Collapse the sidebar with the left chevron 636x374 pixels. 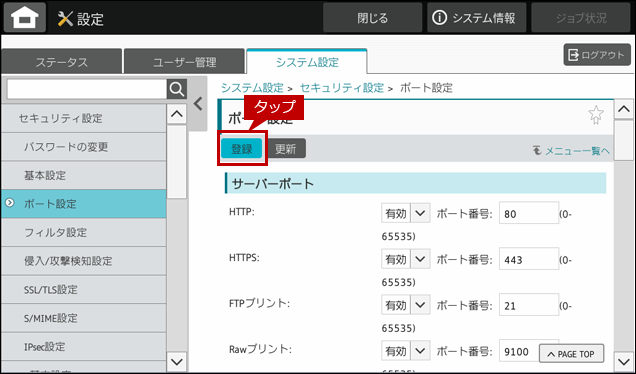pos(198,104)
